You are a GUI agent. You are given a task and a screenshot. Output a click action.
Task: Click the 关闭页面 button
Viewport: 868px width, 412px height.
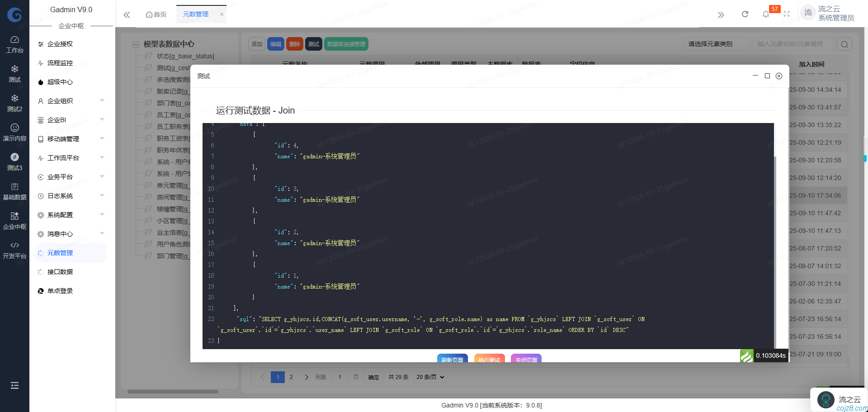(x=526, y=359)
